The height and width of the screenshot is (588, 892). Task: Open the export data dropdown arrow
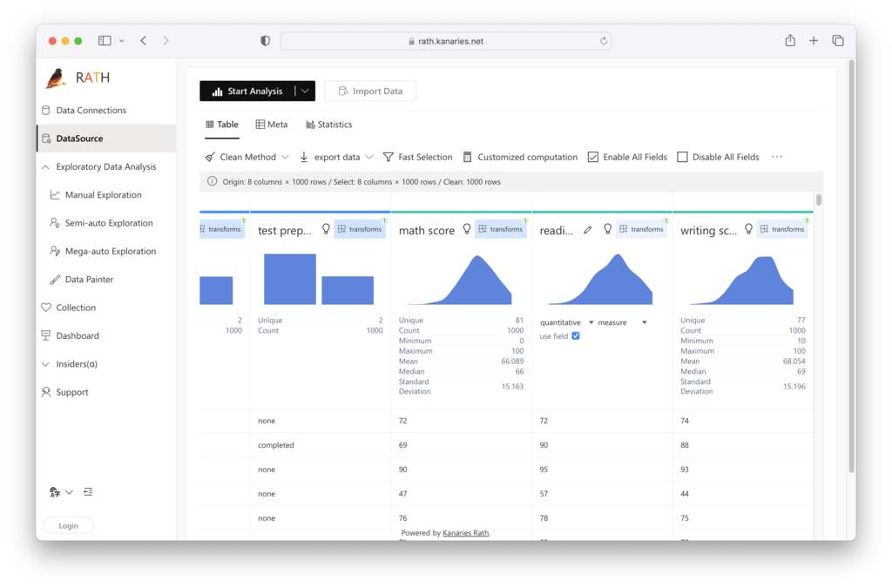pyautogui.click(x=368, y=158)
